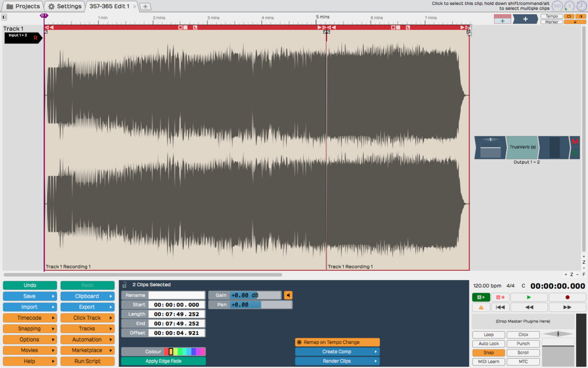Click the Apply Edge Fade button
Viewport: 588px width, 368px height.
pyautogui.click(x=163, y=361)
